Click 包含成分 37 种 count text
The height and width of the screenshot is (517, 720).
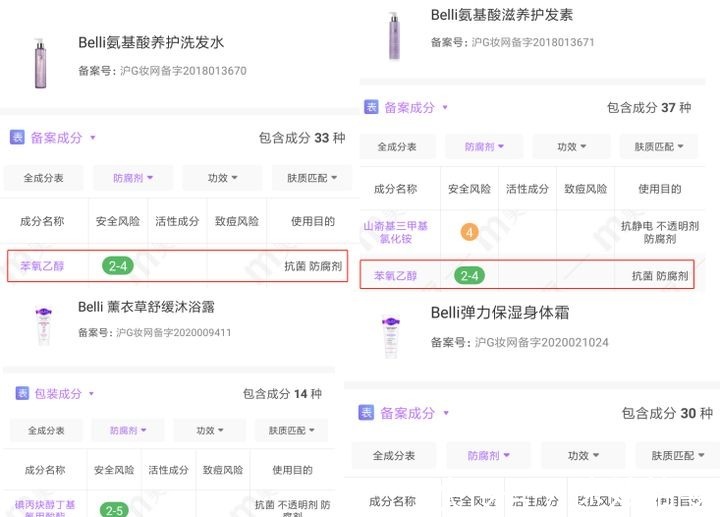649,107
